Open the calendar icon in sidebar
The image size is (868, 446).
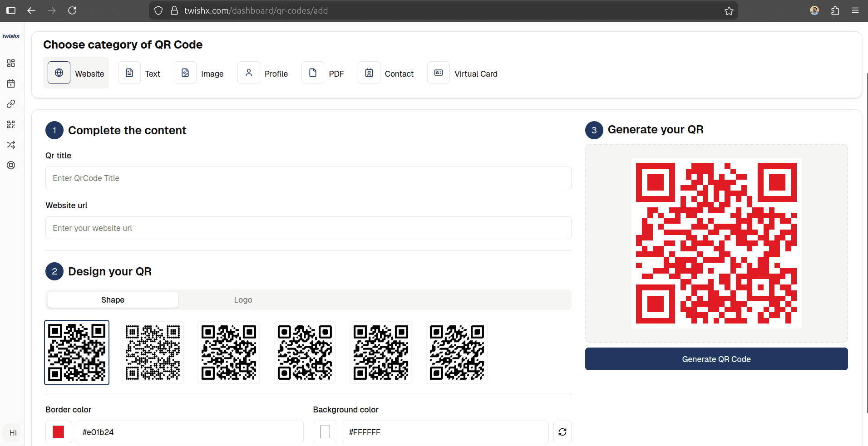[11, 83]
